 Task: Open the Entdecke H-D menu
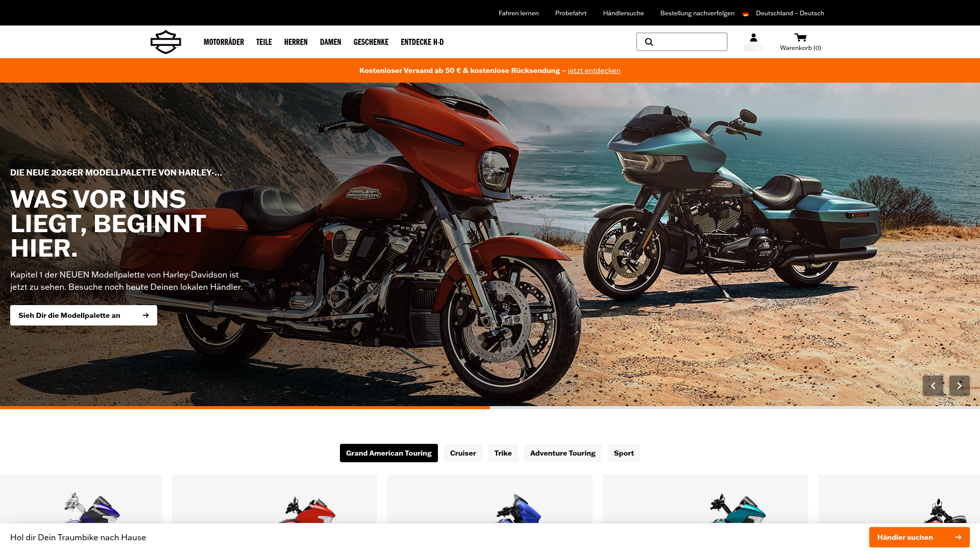point(422,42)
